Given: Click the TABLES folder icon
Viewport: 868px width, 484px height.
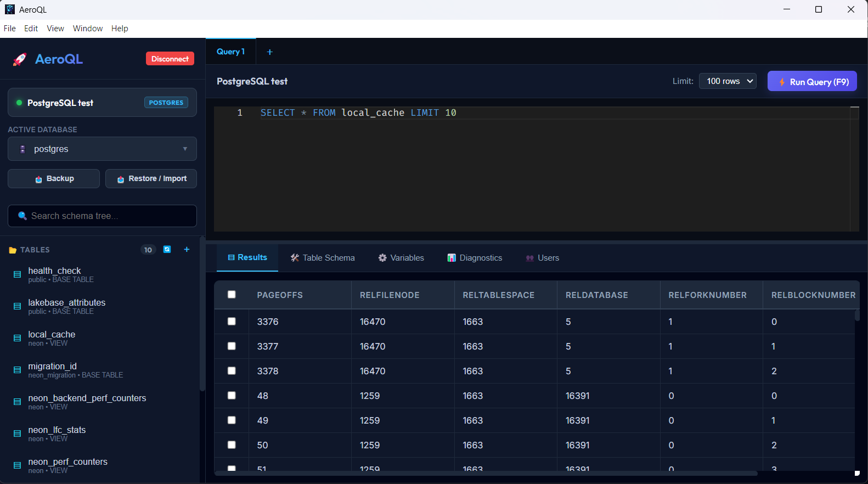Looking at the screenshot, I should tap(13, 250).
